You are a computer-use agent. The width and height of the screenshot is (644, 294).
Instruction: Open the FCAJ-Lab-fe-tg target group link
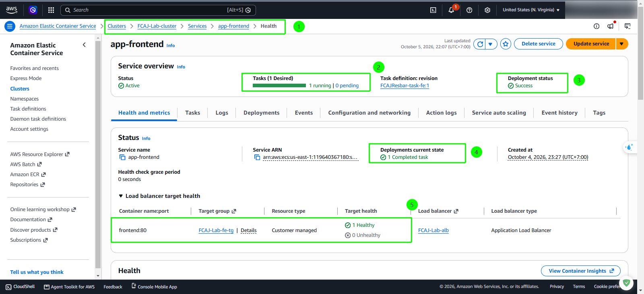point(216,230)
